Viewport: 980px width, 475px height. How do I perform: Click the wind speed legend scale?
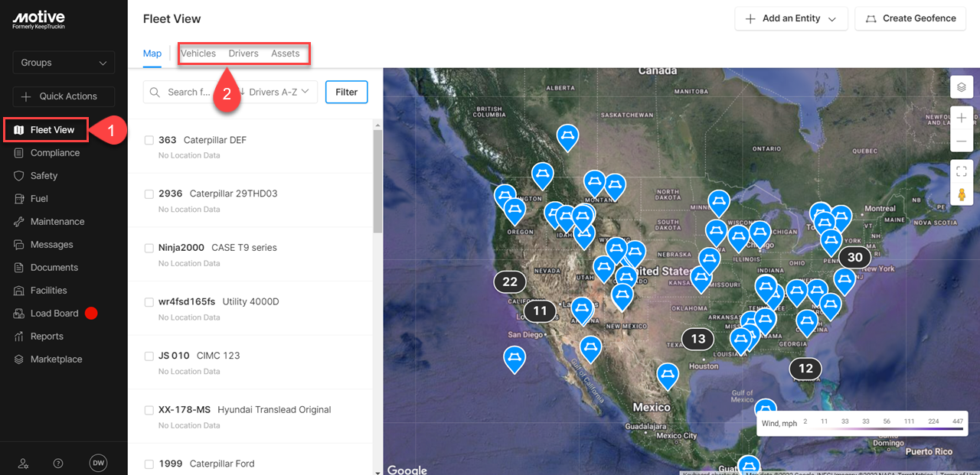pyautogui.click(x=861, y=424)
